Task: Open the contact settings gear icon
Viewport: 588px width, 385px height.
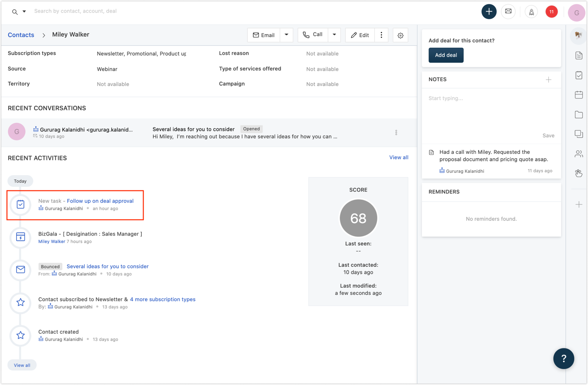Action: tap(400, 35)
